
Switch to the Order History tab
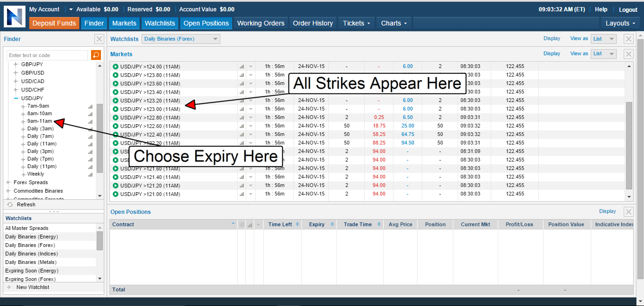pos(313,23)
